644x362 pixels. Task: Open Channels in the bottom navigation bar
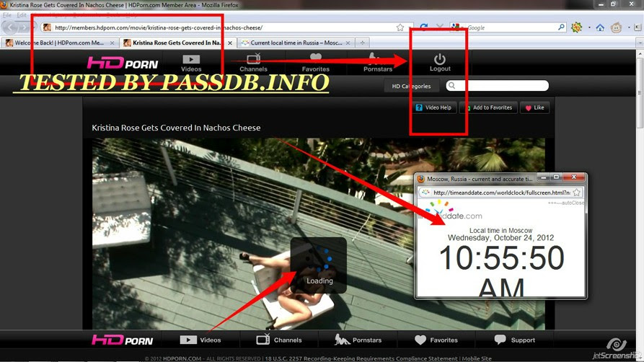coord(279,340)
